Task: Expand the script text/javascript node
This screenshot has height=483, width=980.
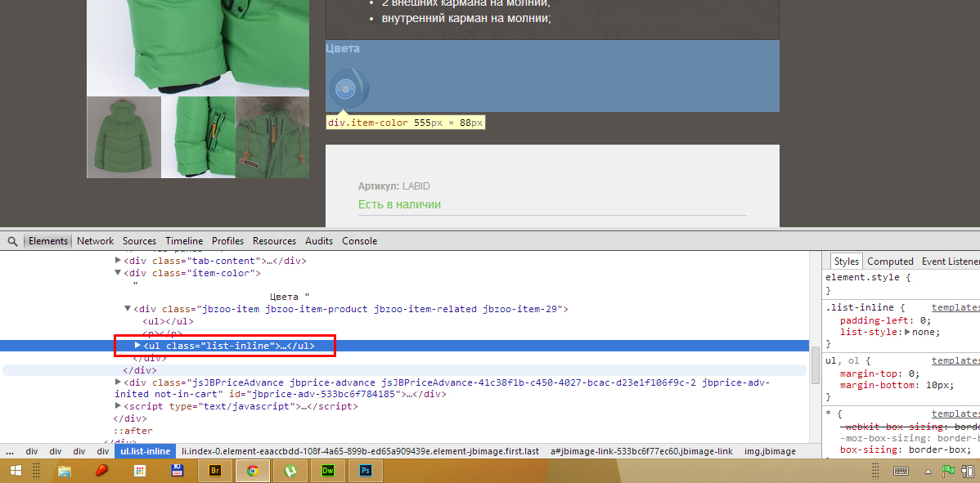Action: point(118,405)
